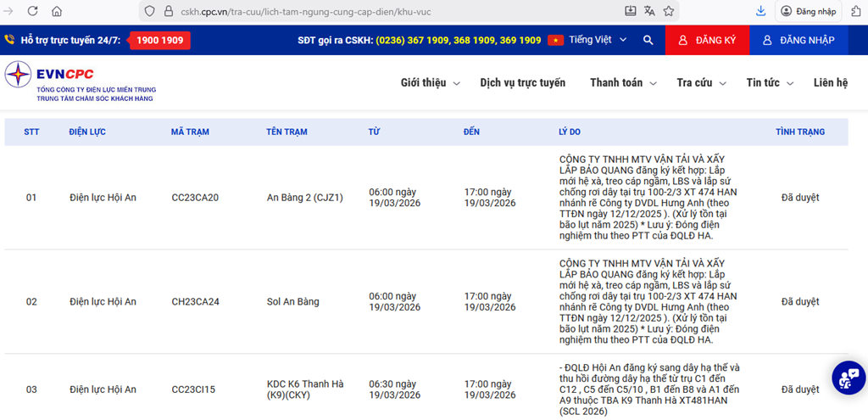Expand the Tra cứu menu

(x=701, y=83)
